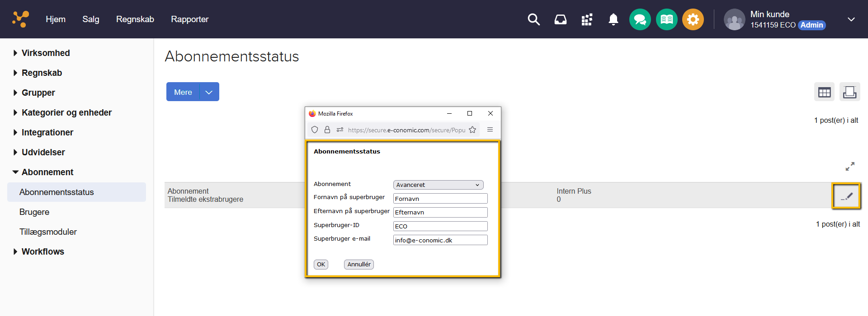Expand the Min kunde account chevron
This screenshot has height=316, width=868.
(851, 19)
